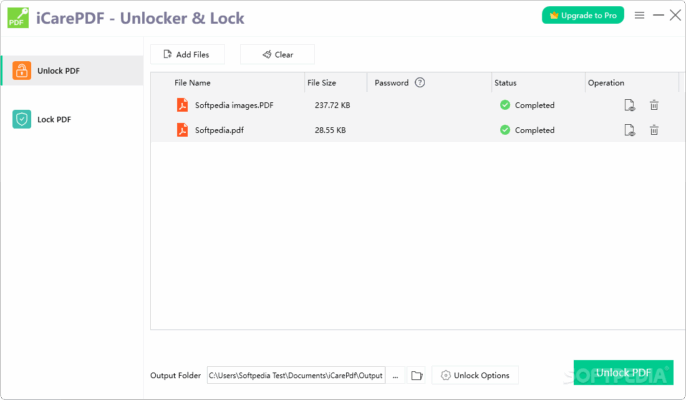Image resolution: width=686 pixels, height=400 pixels.
Task: Switch to the Lock PDF section
Action: 72,119
